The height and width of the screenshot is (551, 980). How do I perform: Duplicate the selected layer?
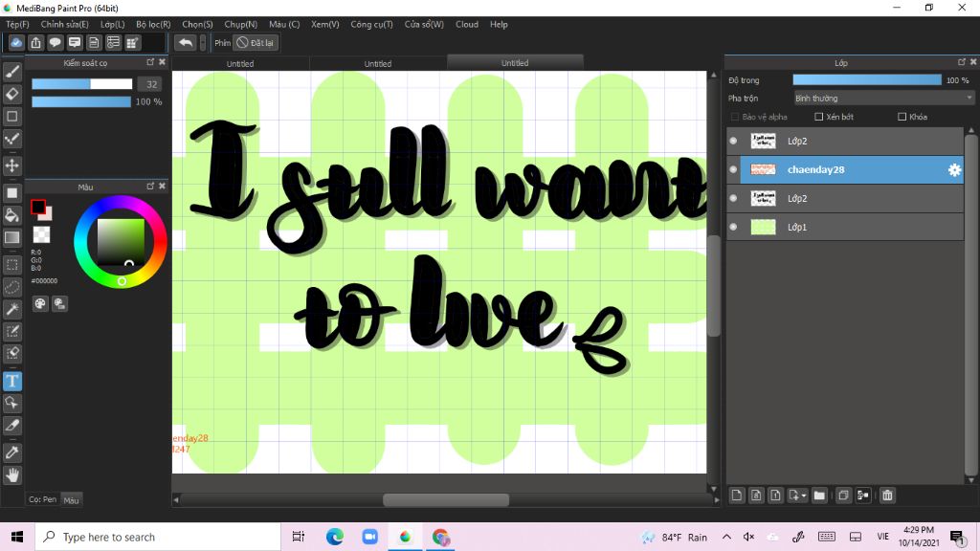(x=843, y=496)
